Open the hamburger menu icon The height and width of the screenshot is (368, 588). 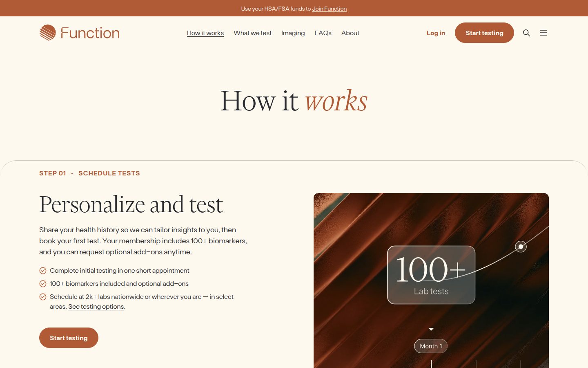(x=543, y=33)
